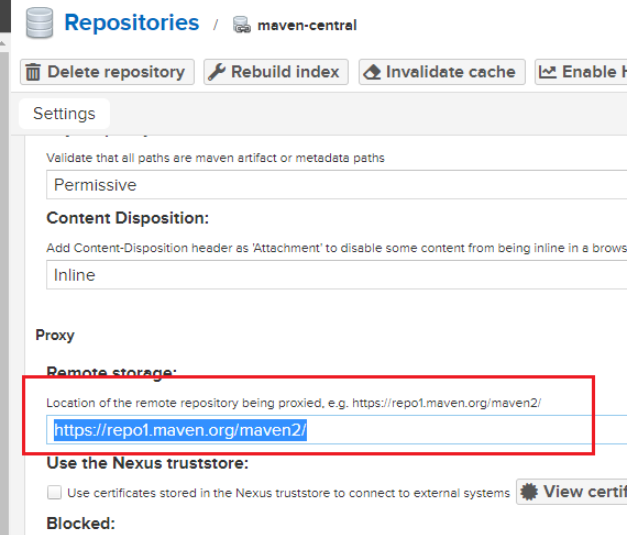This screenshot has height=535, width=638.
Task: Click the Proxy section heading
Action: pyautogui.click(x=55, y=335)
